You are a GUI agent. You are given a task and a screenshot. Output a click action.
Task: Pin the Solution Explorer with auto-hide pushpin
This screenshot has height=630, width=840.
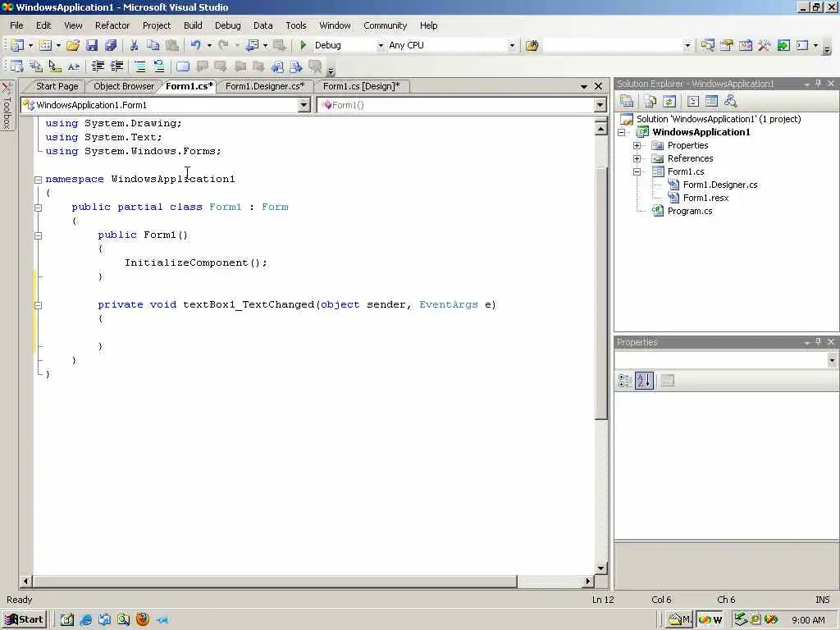(x=818, y=84)
